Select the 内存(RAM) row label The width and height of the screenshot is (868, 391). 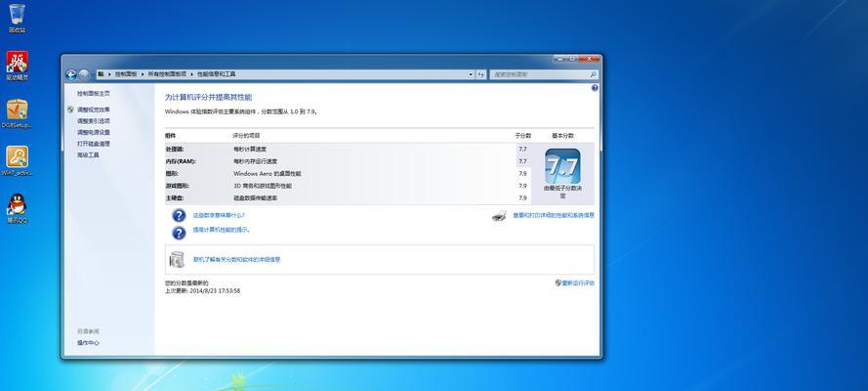click(181, 161)
